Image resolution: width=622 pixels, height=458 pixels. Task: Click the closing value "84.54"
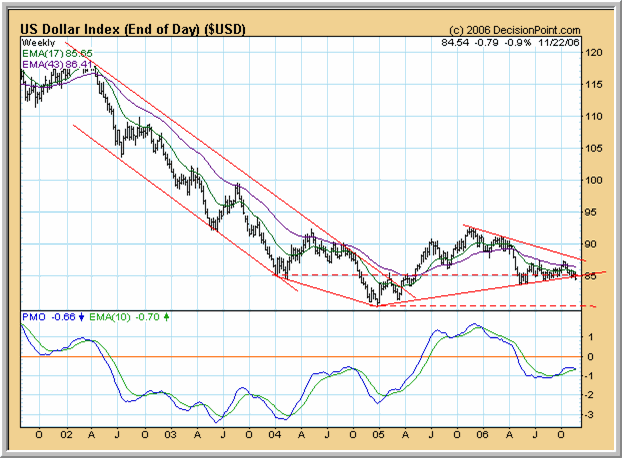pos(455,42)
